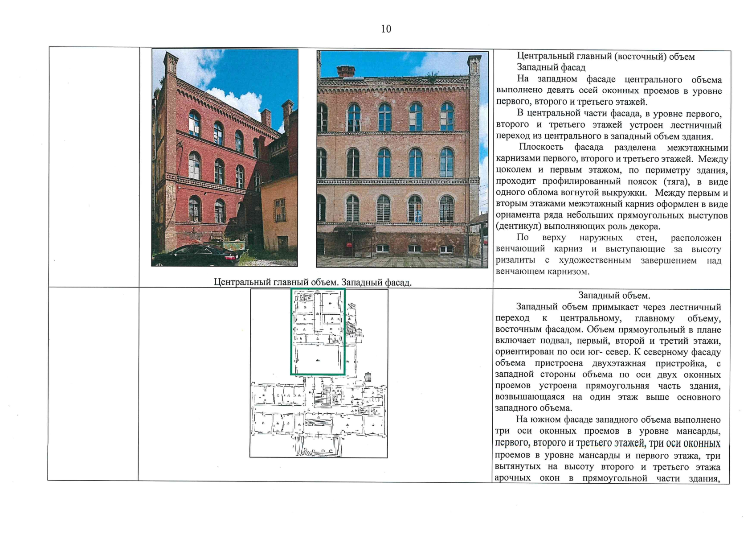Click the page number 10

(x=386, y=29)
